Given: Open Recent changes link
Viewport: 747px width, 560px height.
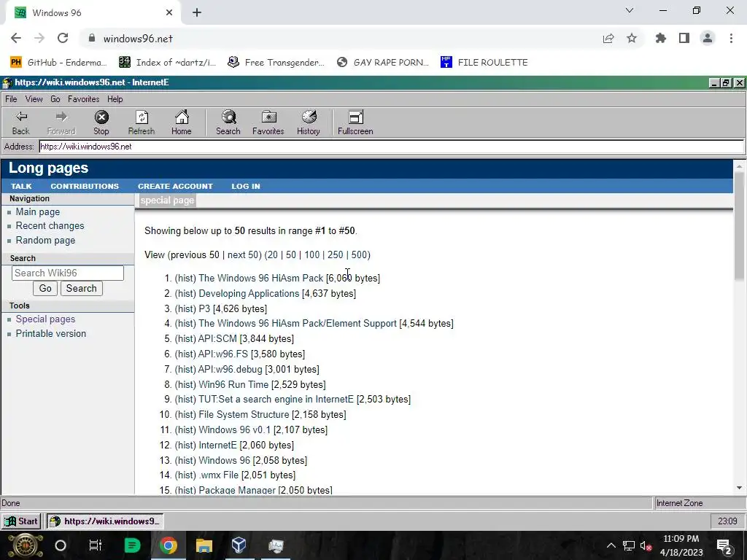Looking at the screenshot, I should pyautogui.click(x=50, y=226).
